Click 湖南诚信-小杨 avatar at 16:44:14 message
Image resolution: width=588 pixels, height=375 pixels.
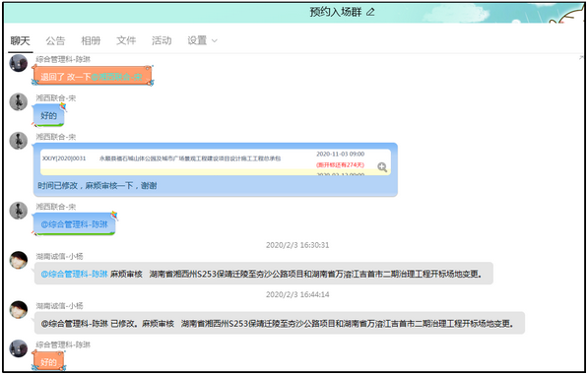point(19,309)
